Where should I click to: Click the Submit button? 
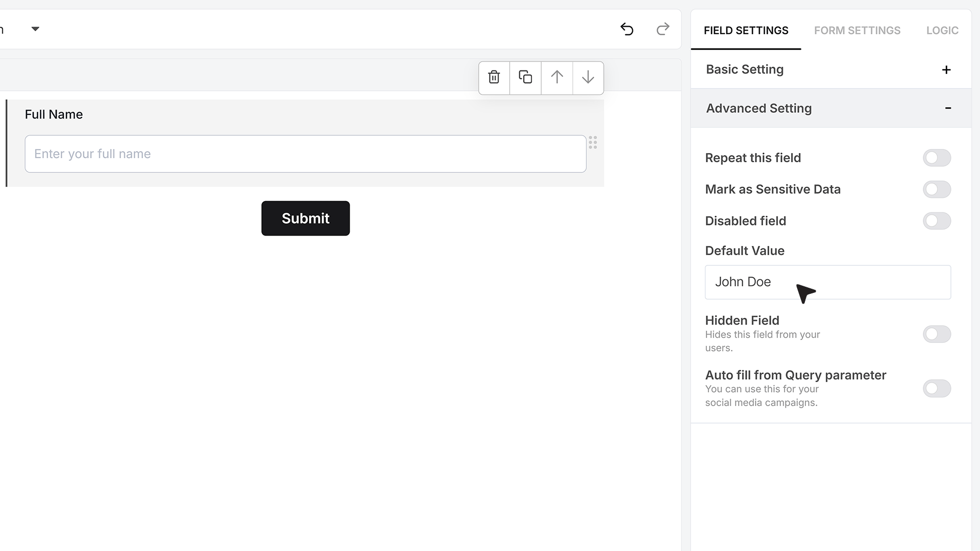pyautogui.click(x=305, y=218)
